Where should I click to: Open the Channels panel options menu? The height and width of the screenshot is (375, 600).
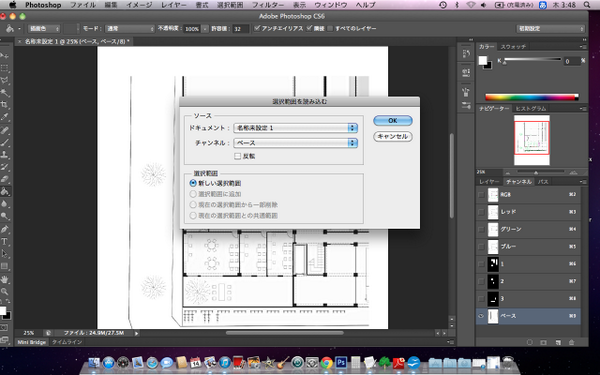pyautogui.click(x=582, y=182)
